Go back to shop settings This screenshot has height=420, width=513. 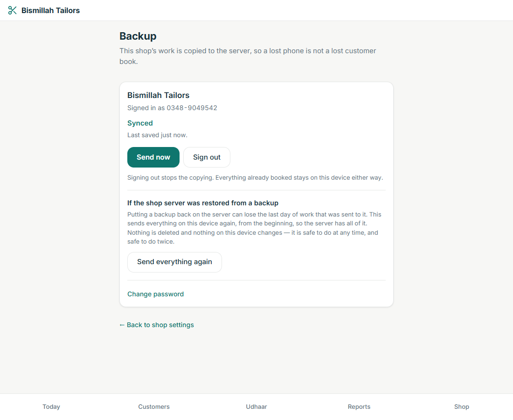point(156,325)
